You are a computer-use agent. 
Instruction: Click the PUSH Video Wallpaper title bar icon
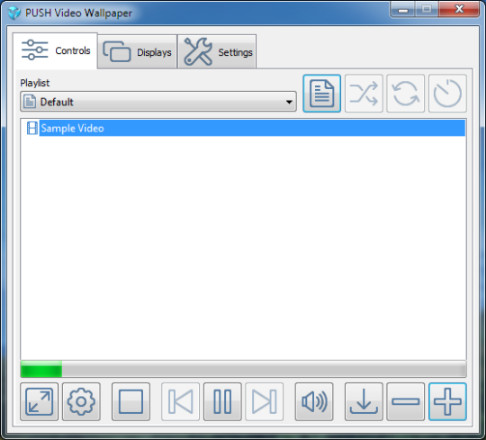click(14, 13)
